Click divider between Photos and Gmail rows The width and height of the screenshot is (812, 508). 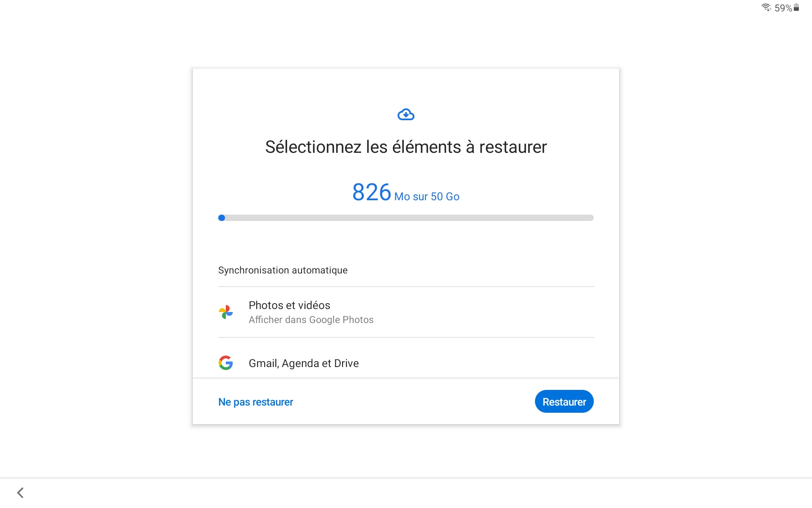pos(406,337)
